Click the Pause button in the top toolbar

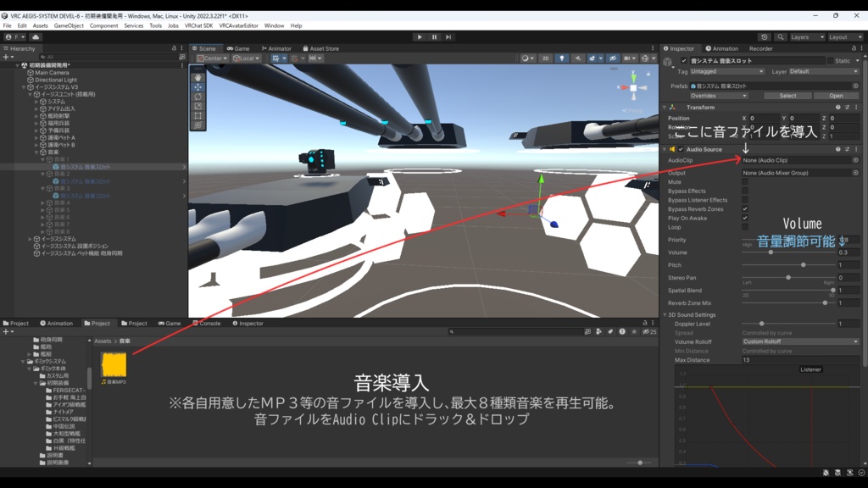(433, 36)
